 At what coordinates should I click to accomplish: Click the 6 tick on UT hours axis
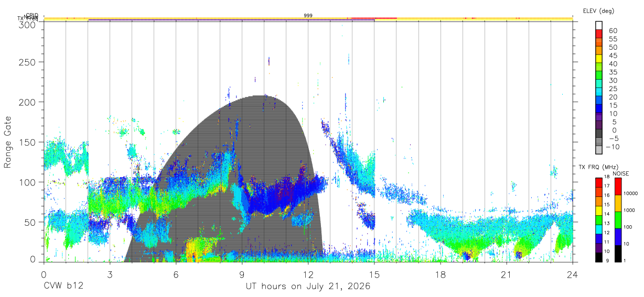(x=176, y=274)
